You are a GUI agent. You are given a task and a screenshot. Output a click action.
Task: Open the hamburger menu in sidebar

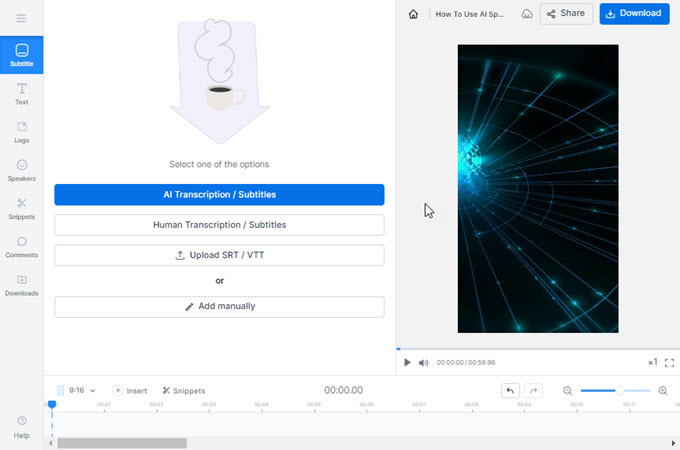coord(21,18)
